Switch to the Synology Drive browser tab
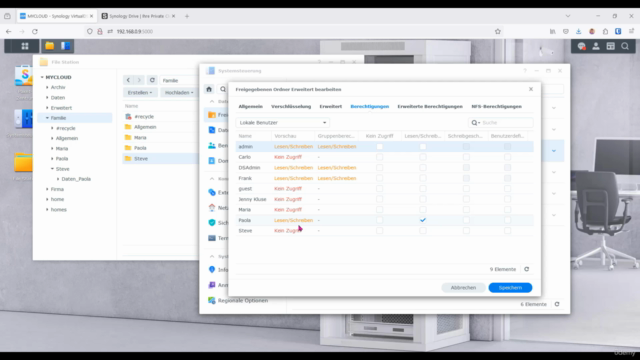This screenshot has height=360, width=640. pos(138,16)
